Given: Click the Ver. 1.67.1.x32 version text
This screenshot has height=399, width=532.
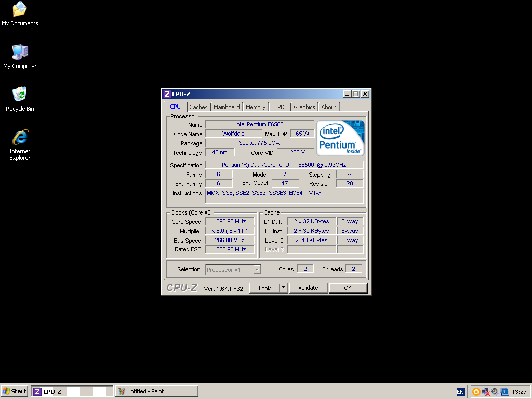Looking at the screenshot, I should 223,289.
